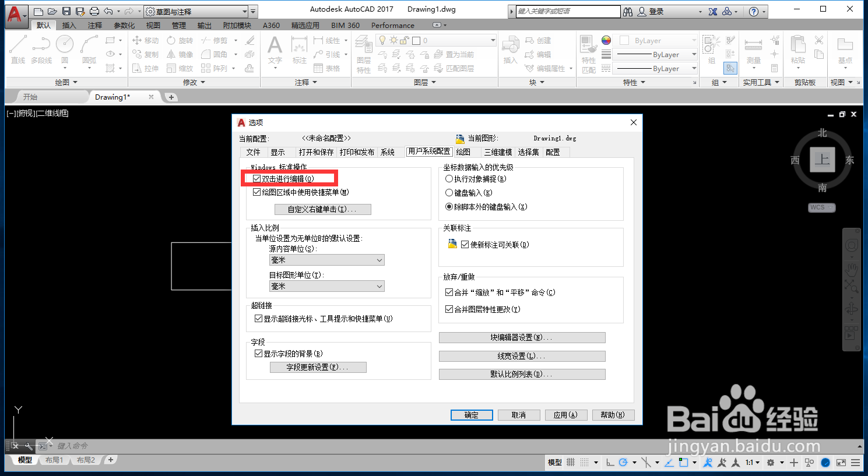The width and height of the screenshot is (868, 476).
Task: Select the Arc (圆弧) tool
Action: [89, 49]
